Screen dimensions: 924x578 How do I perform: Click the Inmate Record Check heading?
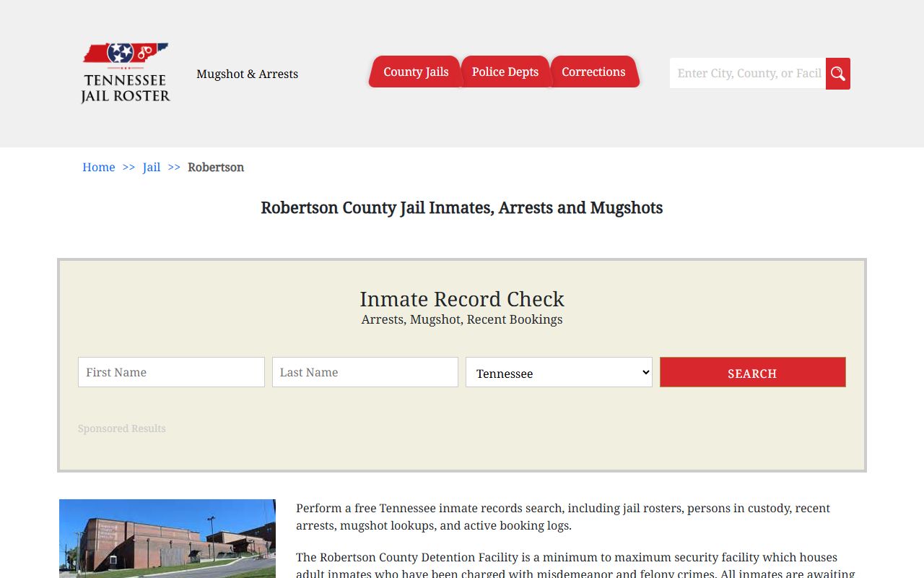point(462,298)
